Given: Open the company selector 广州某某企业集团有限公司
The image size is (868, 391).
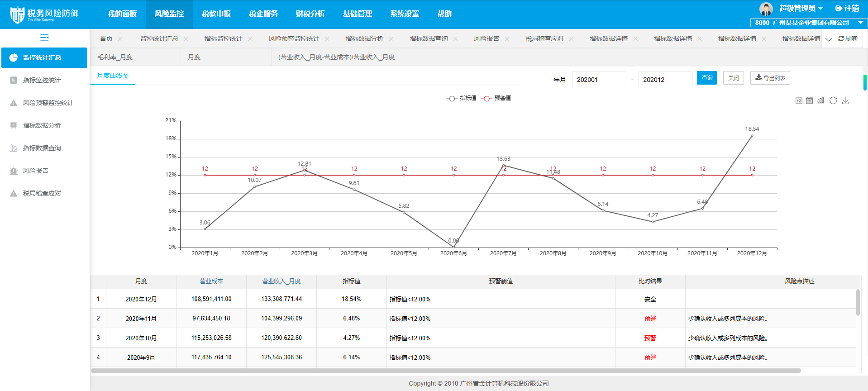Looking at the screenshot, I should [x=809, y=23].
